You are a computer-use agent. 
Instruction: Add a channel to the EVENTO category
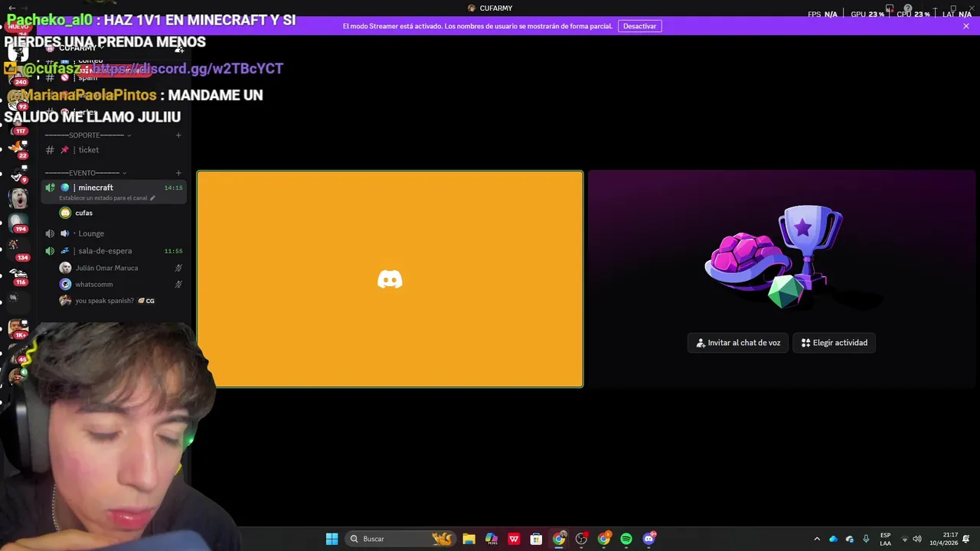point(178,173)
